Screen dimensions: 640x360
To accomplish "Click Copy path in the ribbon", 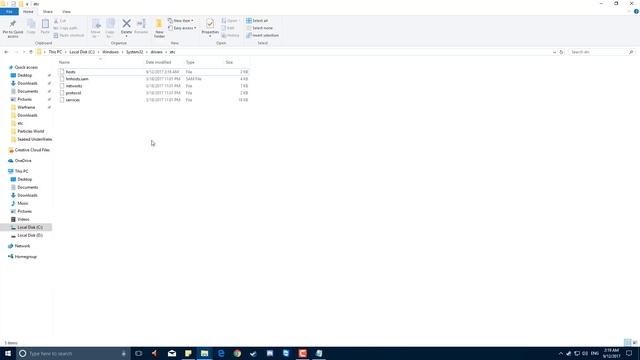I will pyautogui.click(x=66, y=28).
